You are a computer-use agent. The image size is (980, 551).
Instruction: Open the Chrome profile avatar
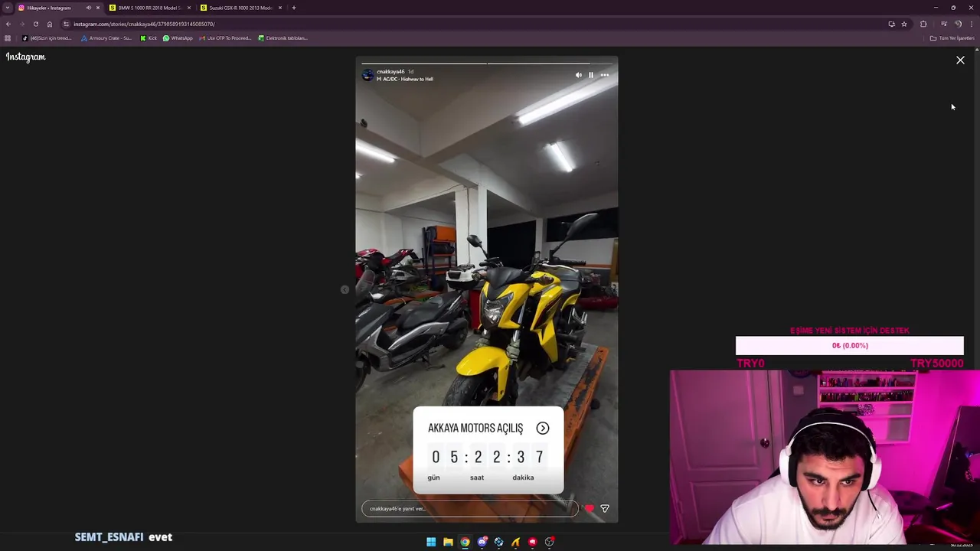pos(958,24)
